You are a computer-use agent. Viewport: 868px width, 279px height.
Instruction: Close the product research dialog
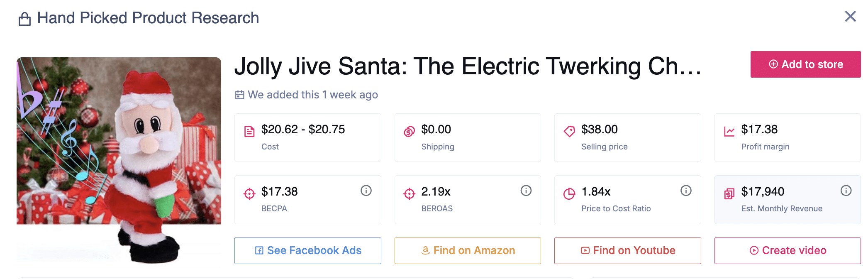(850, 17)
